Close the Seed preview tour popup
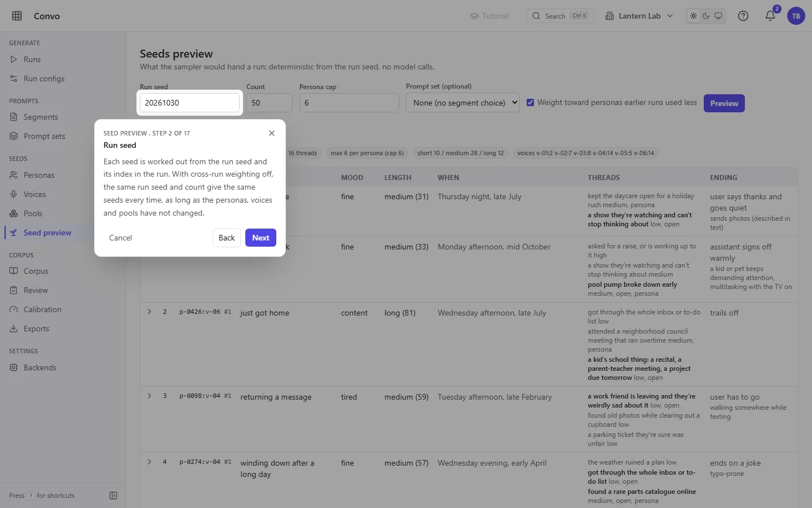The height and width of the screenshot is (508, 812). [272, 133]
